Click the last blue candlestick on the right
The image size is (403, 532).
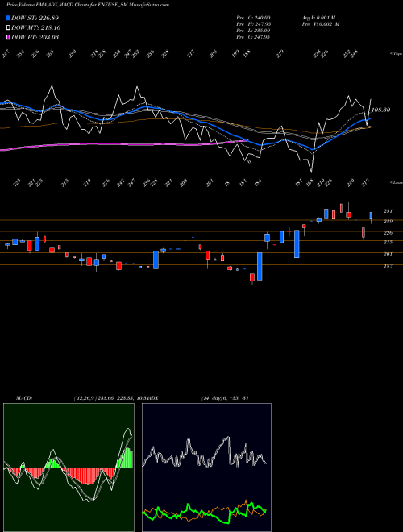371,216
